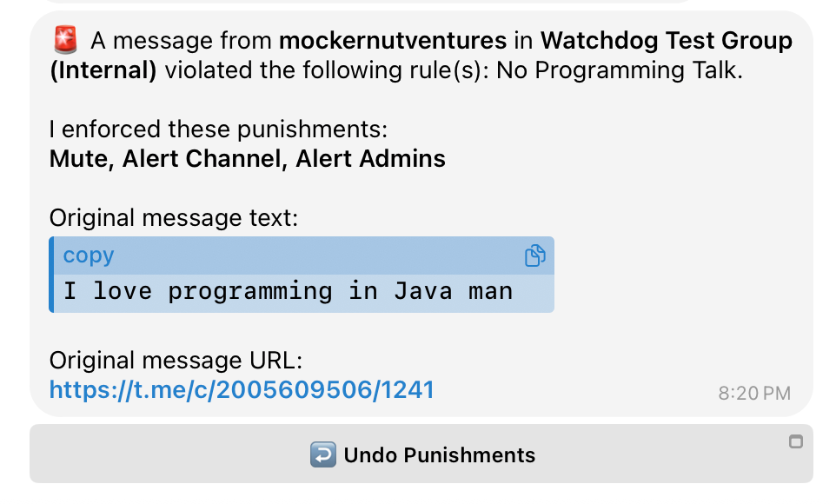The image size is (836, 504).
Task: Click the blue header bar of code block
Action: (304, 255)
